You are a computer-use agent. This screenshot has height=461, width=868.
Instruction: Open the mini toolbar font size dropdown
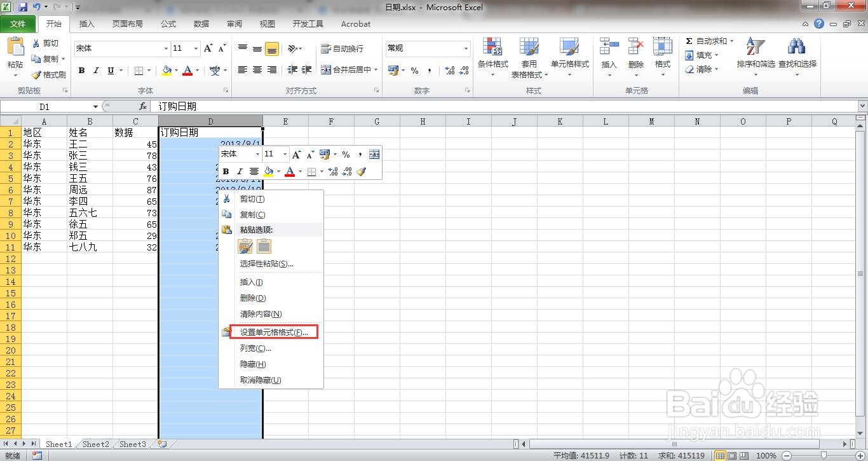285,154
